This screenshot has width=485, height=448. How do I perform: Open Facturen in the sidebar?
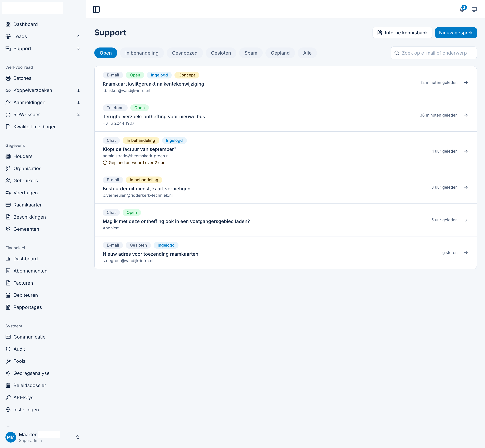point(43,283)
